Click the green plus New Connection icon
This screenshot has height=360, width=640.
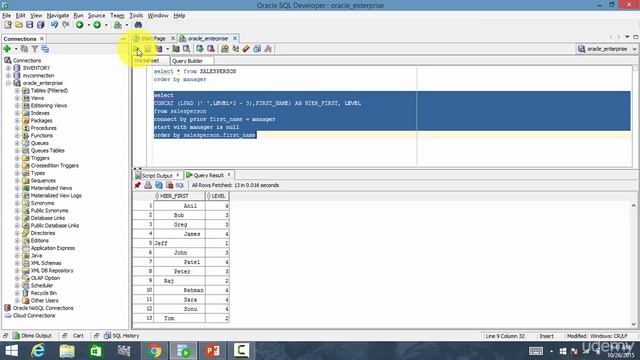(x=7, y=49)
